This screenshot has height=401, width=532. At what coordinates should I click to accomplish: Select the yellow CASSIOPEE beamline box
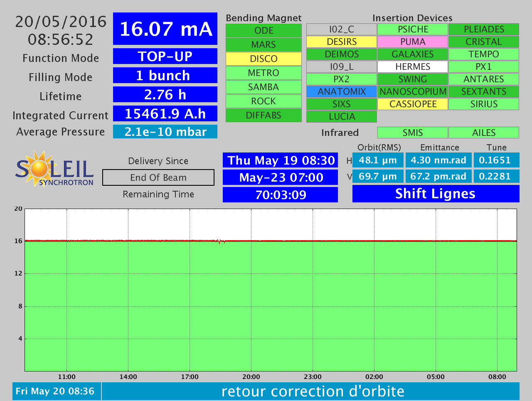413,104
